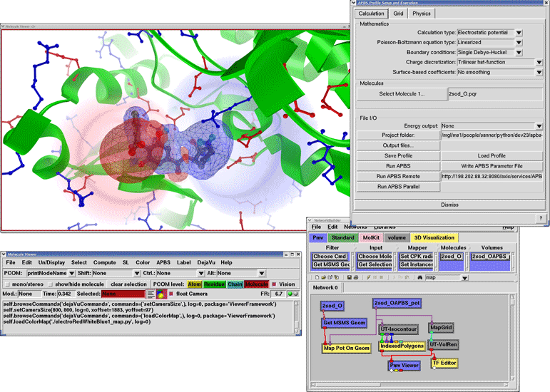Open the APBS menu in Molecule Viewer
550x392 pixels.
click(x=163, y=263)
